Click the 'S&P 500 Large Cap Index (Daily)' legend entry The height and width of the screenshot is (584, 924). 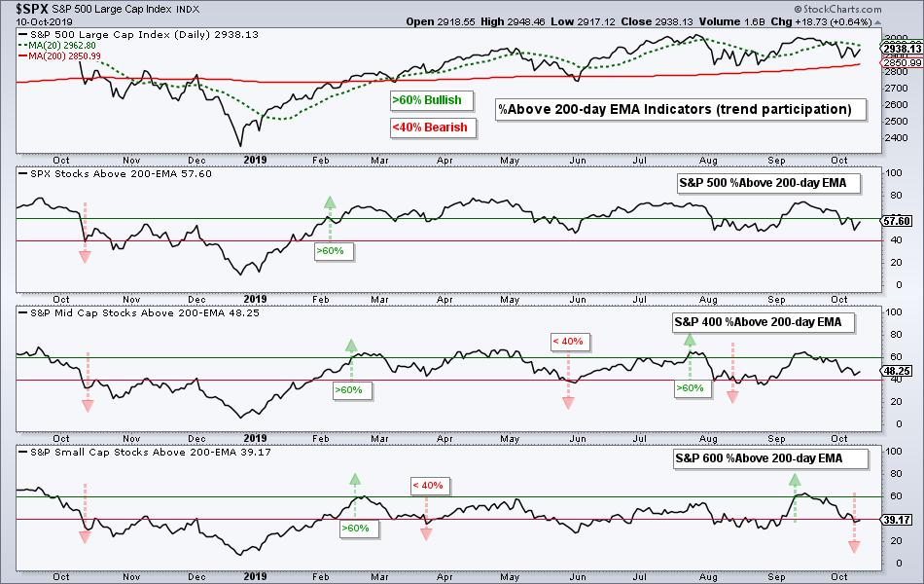pyautogui.click(x=138, y=35)
